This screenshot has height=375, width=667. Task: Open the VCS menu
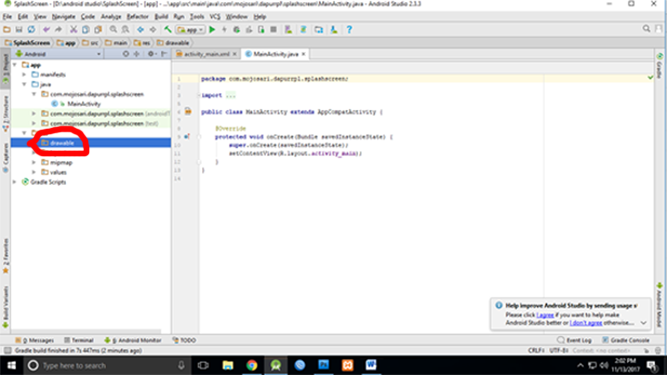(215, 17)
